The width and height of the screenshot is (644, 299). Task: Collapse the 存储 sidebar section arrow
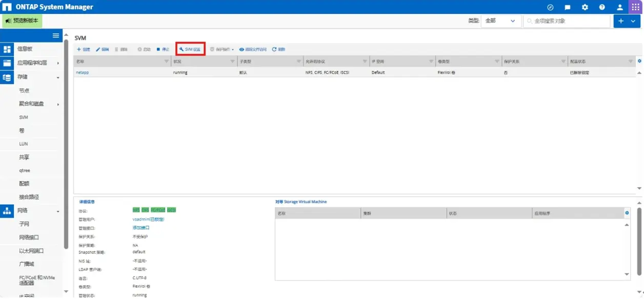coord(58,77)
